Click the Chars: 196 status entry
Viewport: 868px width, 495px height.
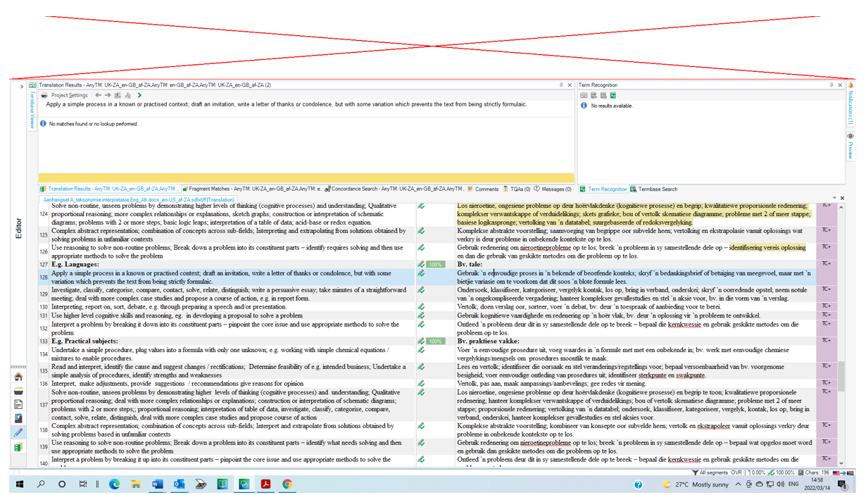coord(814,472)
